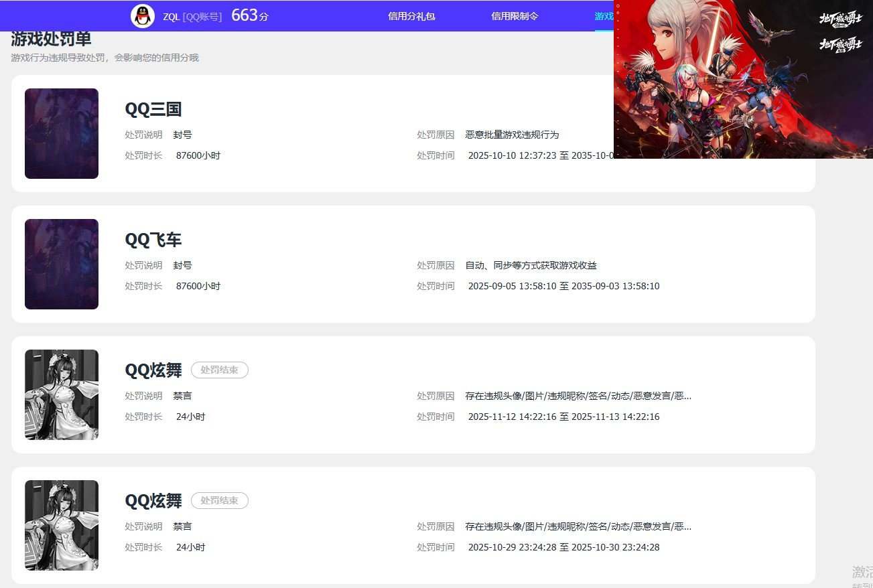Click the truncated reason in the 2025-10-29 card
Image resolution: width=873 pixels, height=588 pixels.
(578, 526)
